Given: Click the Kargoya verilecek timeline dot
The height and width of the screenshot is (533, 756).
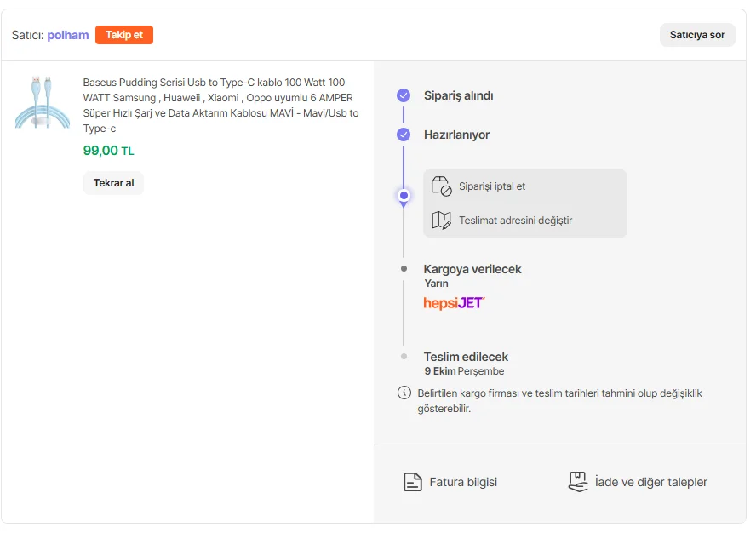Looking at the screenshot, I should coord(404,269).
